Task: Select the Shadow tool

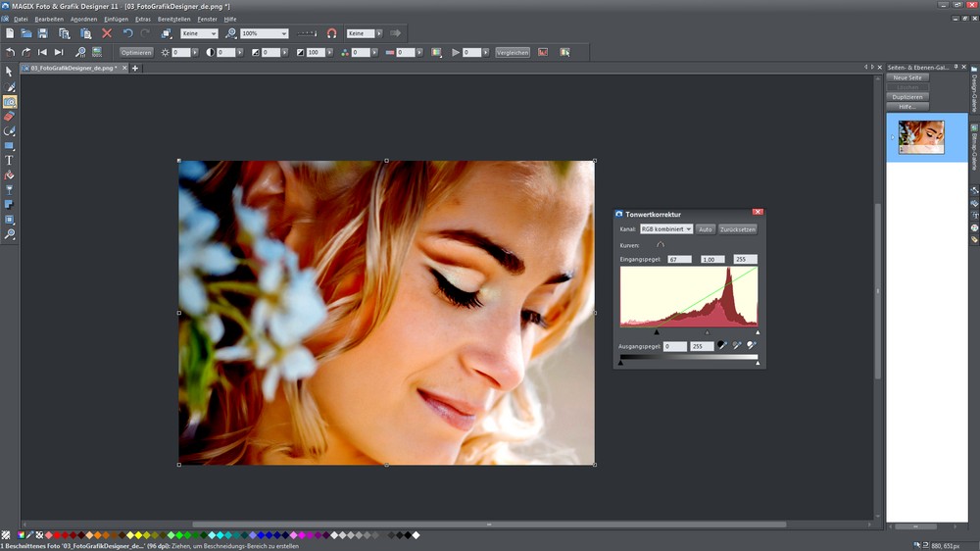Action: click(9, 205)
